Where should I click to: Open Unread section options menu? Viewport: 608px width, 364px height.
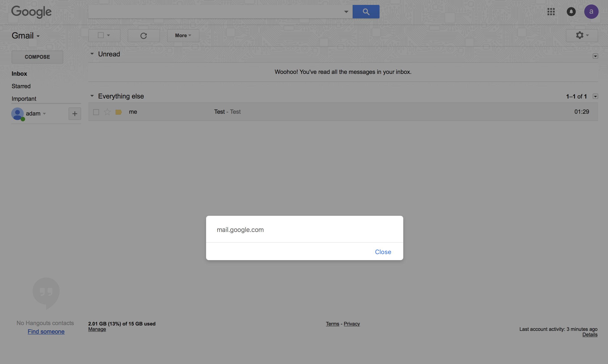(595, 56)
